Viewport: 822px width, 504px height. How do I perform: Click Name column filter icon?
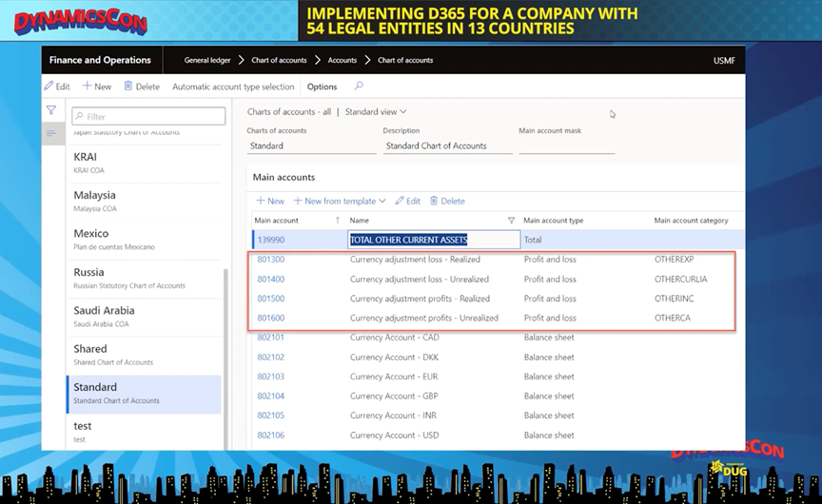pyautogui.click(x=511, y=221)
